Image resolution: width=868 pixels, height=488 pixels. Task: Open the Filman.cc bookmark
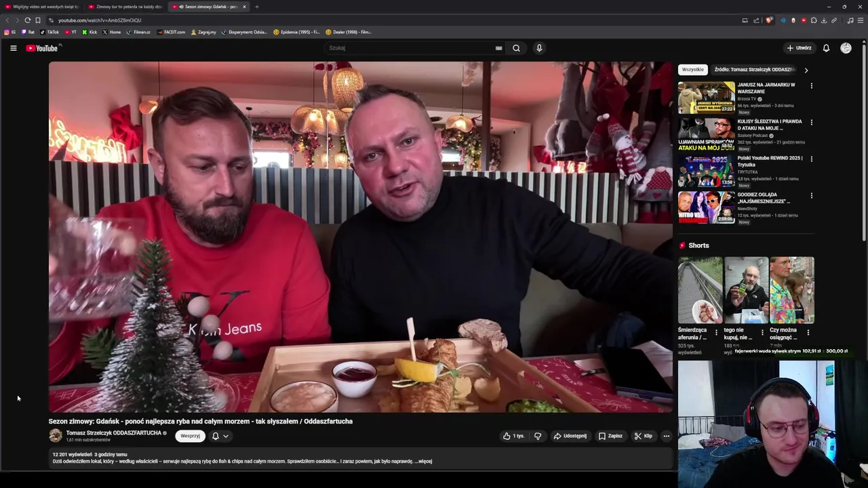point(138,32)
